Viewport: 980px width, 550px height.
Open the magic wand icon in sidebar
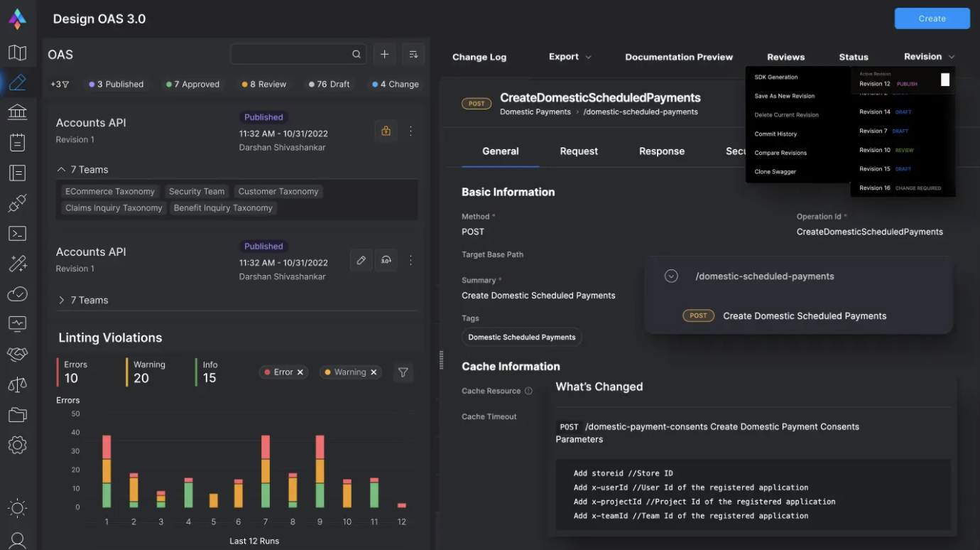18,264
